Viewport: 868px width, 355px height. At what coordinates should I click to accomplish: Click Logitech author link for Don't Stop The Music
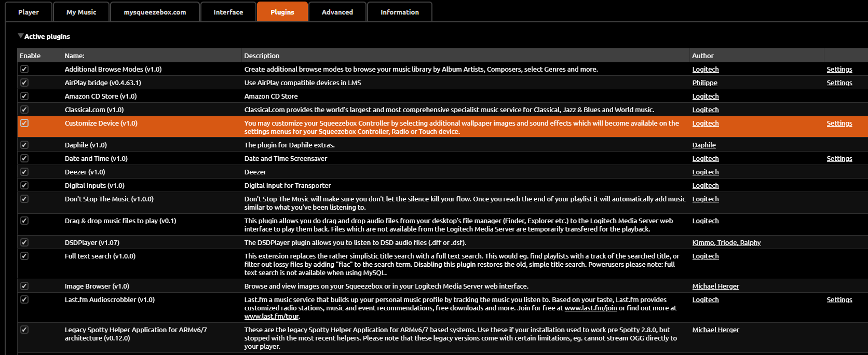pyautogui.click(x=706, y=199)
